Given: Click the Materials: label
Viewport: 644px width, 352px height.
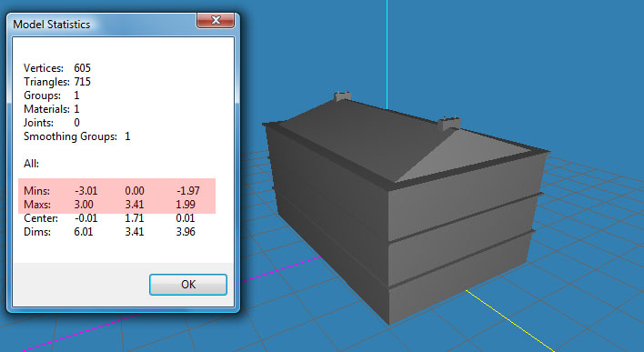Looking at the screenshot, I should click(x=46, y=109).
